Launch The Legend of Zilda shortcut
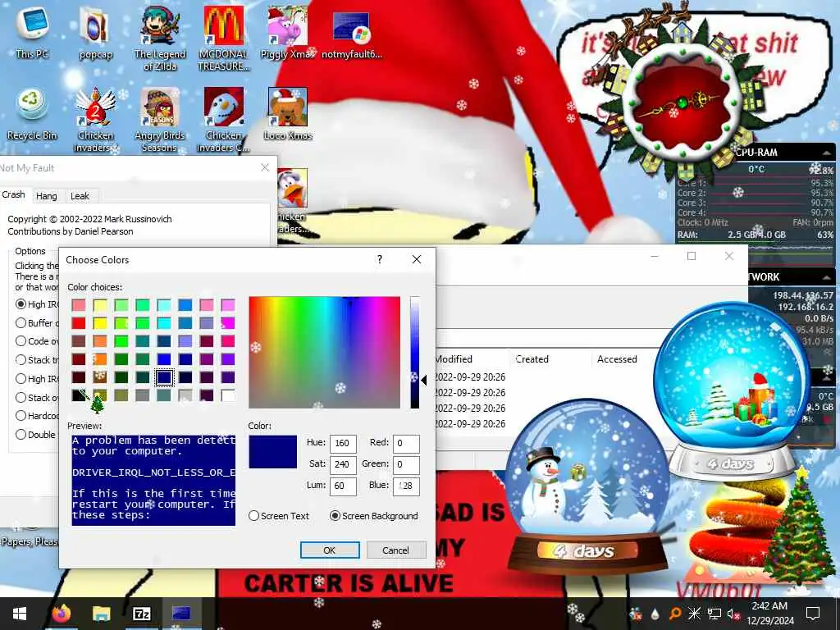 tap(160, 38)
